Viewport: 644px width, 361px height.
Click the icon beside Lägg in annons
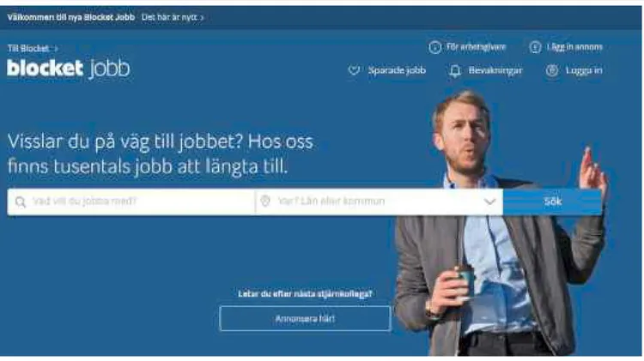pos(535,47)
